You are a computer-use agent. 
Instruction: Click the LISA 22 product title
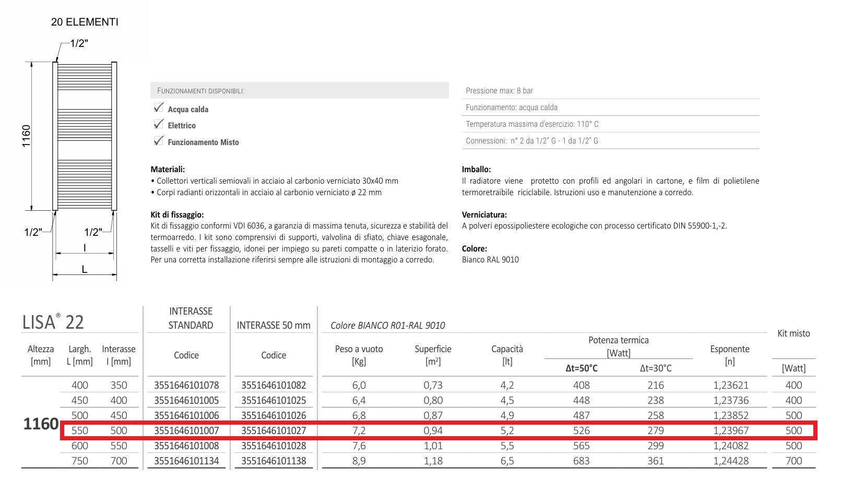coord(53,322)
